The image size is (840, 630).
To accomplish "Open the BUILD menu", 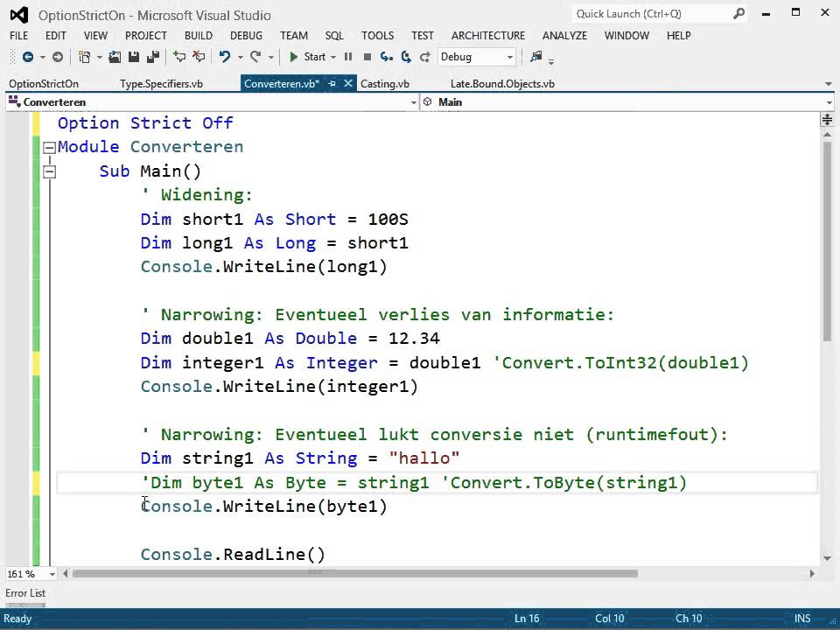I will click(199, 35).
